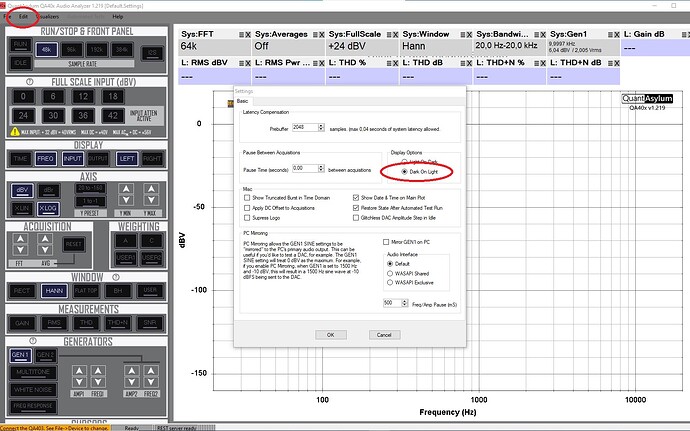Switch display to TIME domain
The height and width of the screenshot is (431, 690).
(x=20, y=158)
